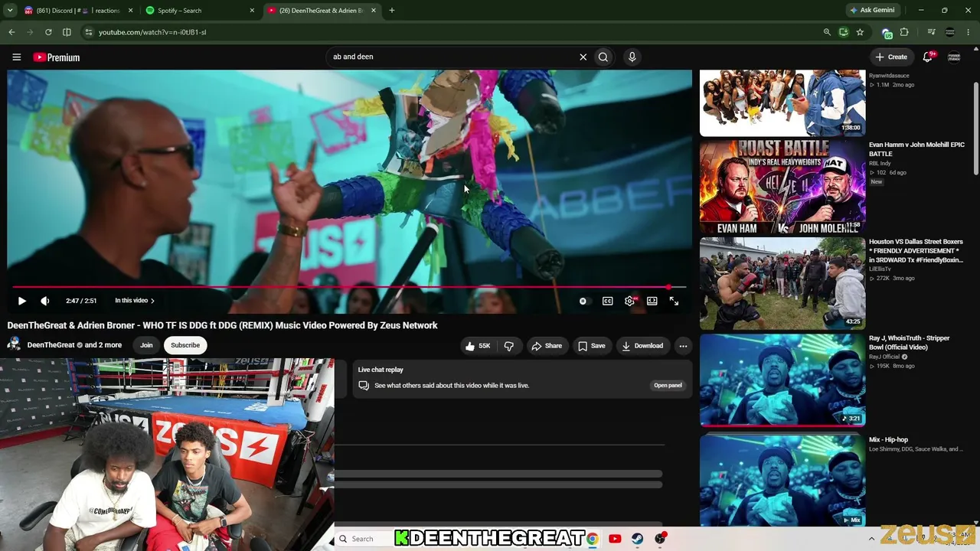Start voice search with the microphone
This screenshot has height=551, width=980.
(632, 57)
